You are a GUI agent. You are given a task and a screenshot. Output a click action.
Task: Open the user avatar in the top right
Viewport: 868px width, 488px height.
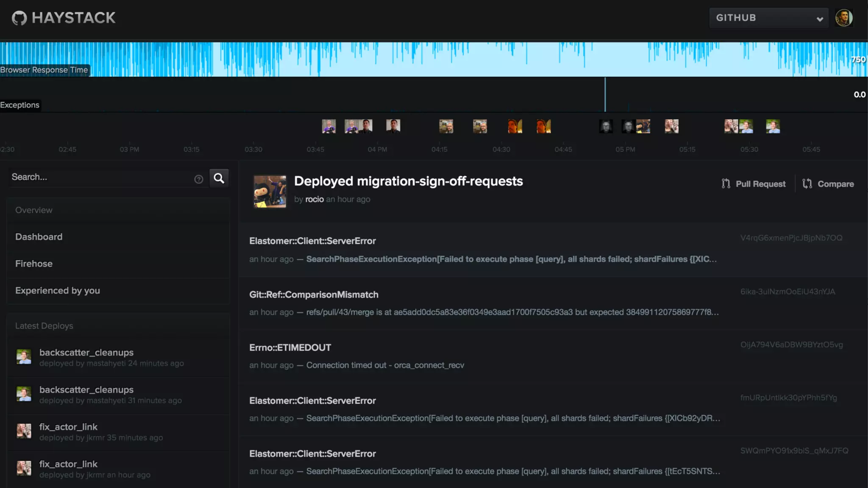(843, 18)
